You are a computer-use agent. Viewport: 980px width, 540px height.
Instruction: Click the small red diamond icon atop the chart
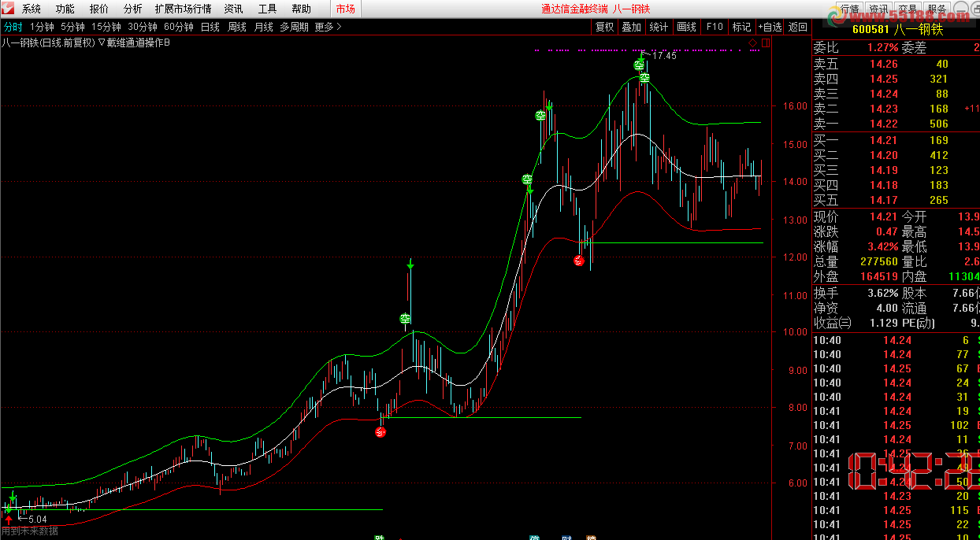click(x=752, y=43)
